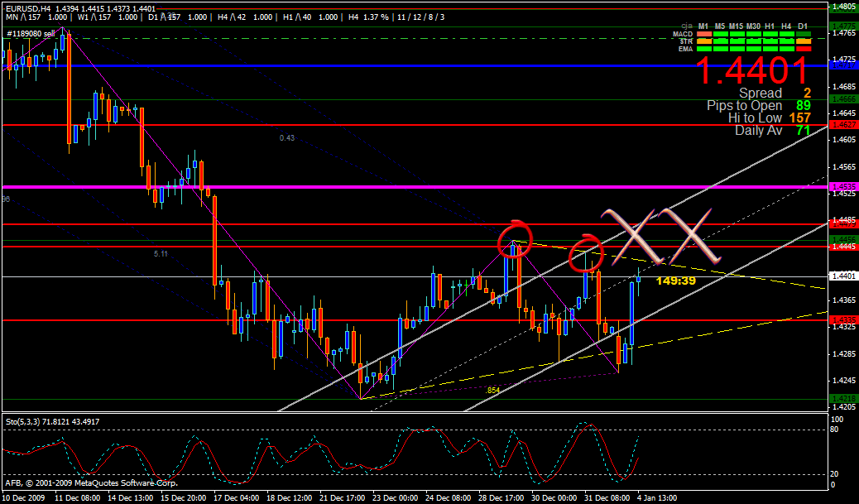Click the STR M1 orange signal box
This screenshot has width=859, height=504.
point(703,41)
